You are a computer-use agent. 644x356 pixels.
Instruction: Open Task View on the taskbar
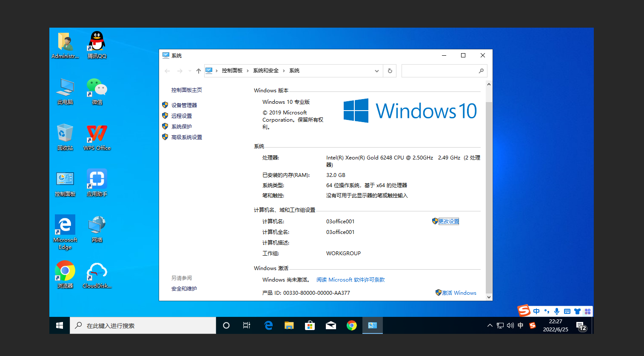tap(247, 325)
